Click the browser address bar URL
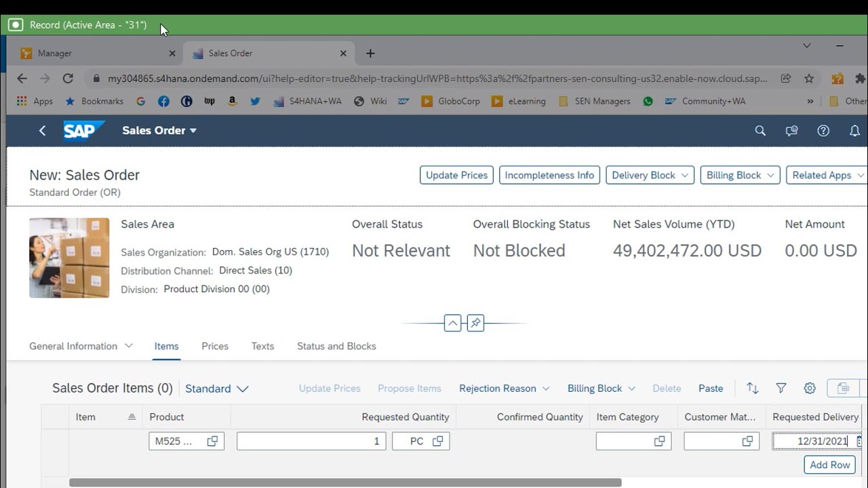Viewport: 868px width, 488px height. pyautogui.click(x=437, y=79)
